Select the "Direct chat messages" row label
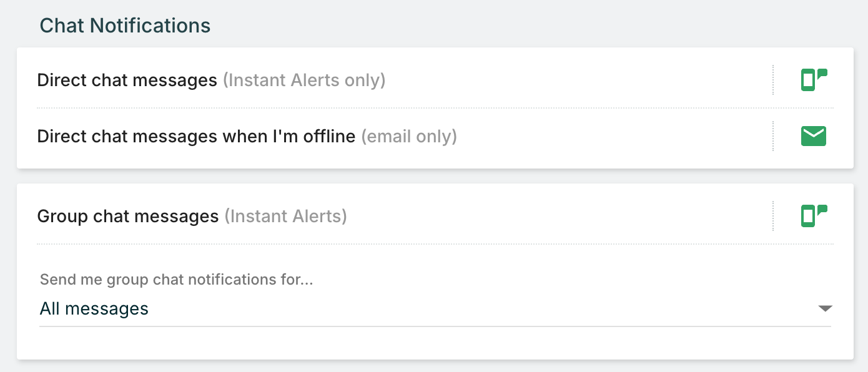This screenshot has height=372, width=868. (127, 80)
